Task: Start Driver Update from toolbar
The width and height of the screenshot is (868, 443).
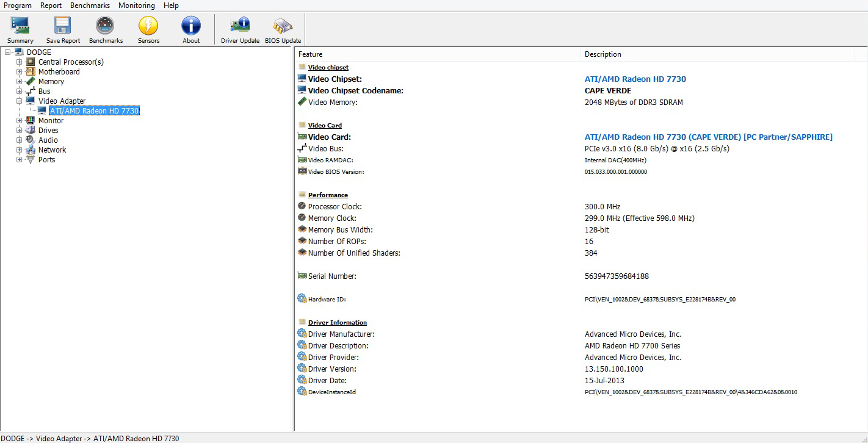Action: [240, 25]
